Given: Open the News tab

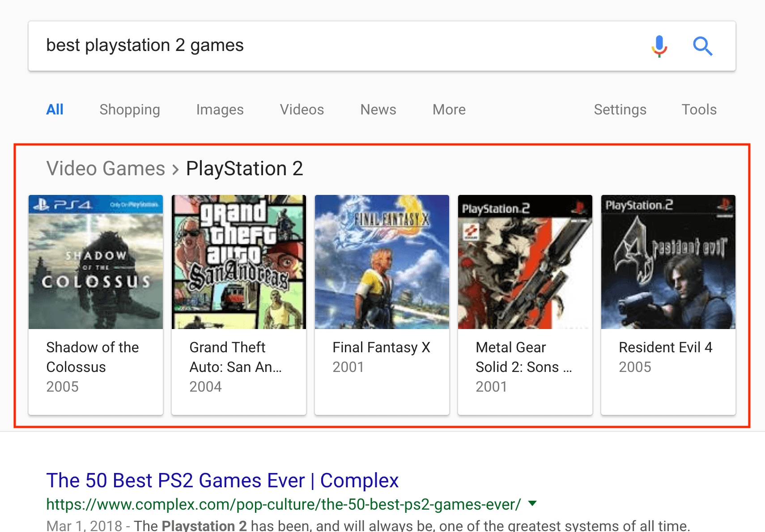Looking at the screenshot, I should click(x=378, y=110).
